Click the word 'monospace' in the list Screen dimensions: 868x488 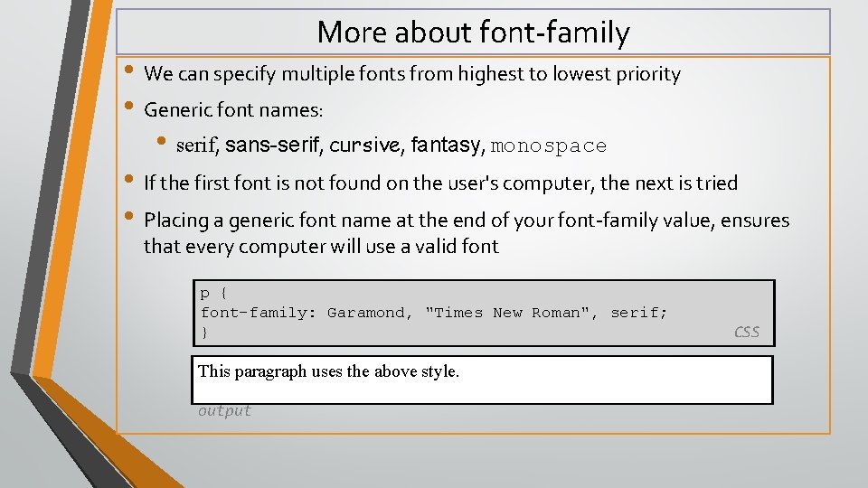point(549,146)
